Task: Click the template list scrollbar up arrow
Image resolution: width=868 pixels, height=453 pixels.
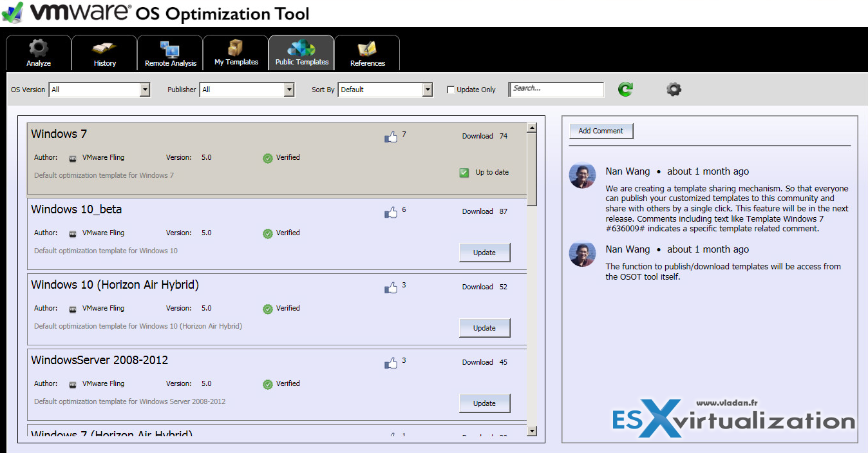Action: pyautogui.click(x=532, y=128)
